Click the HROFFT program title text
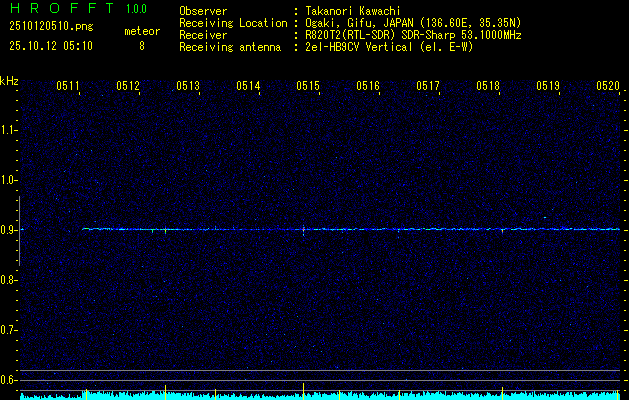 (x=62, y=8)
